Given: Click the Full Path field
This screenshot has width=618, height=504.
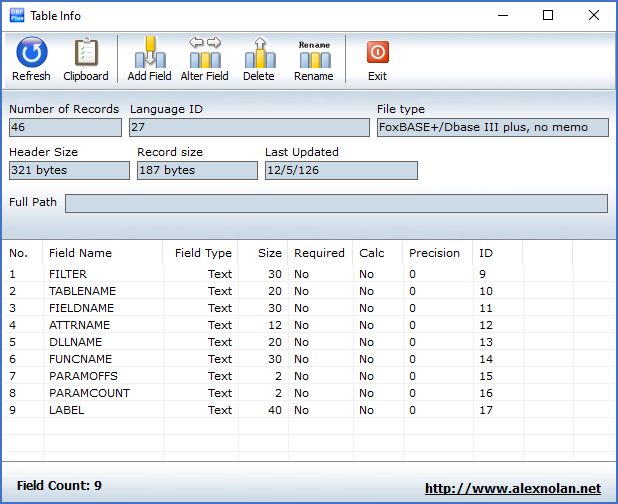Looking at the screenshot, I should click(336, 203).
